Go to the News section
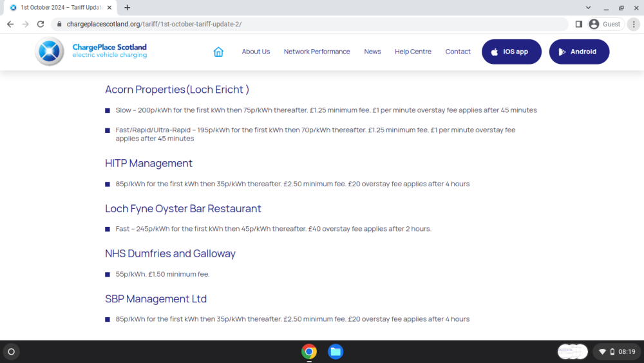 pos(372,52)
